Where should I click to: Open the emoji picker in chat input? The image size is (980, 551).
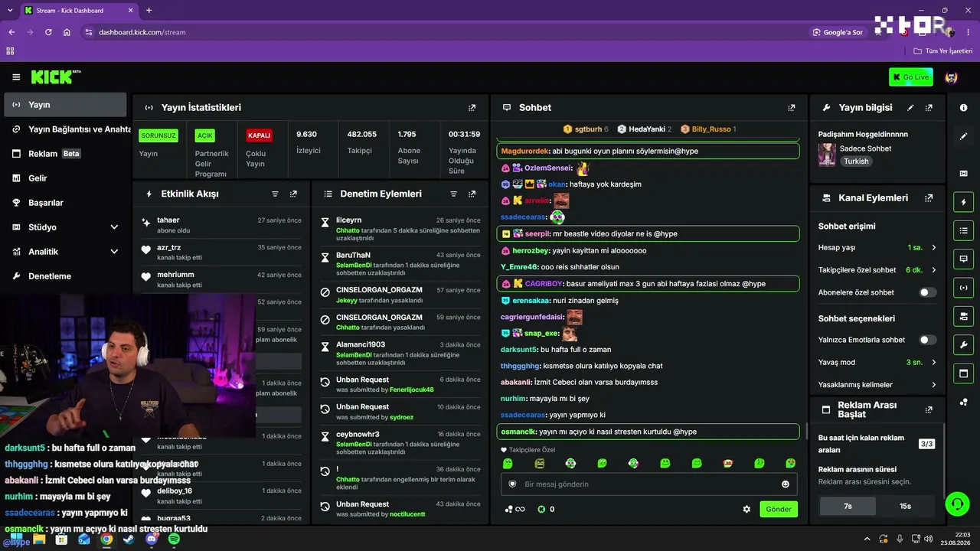(x=785, y=484)
